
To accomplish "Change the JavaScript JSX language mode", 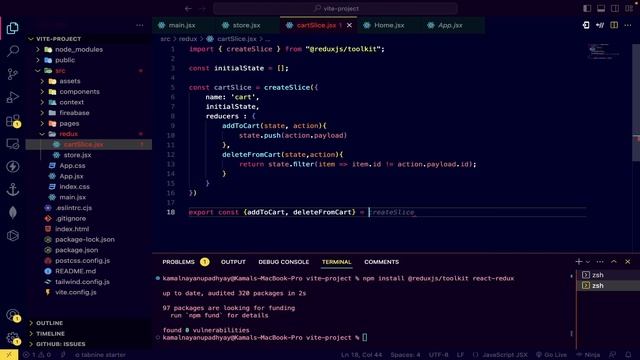I will click(x=504, y=355).
